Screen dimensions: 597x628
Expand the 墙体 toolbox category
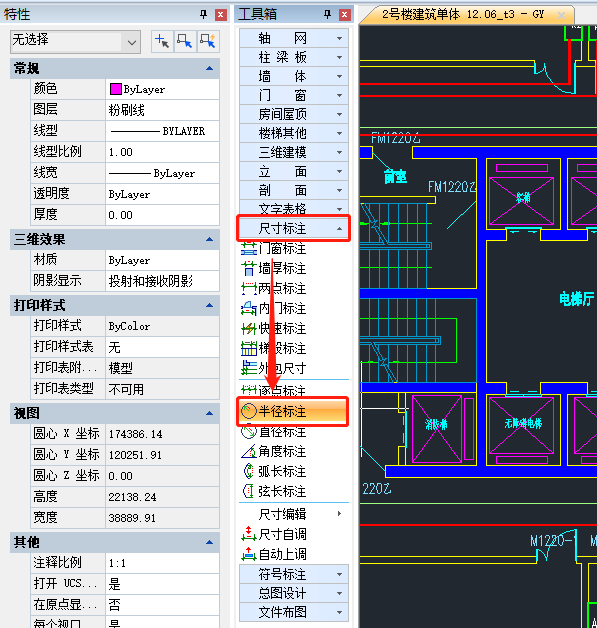tap(294, 76)
